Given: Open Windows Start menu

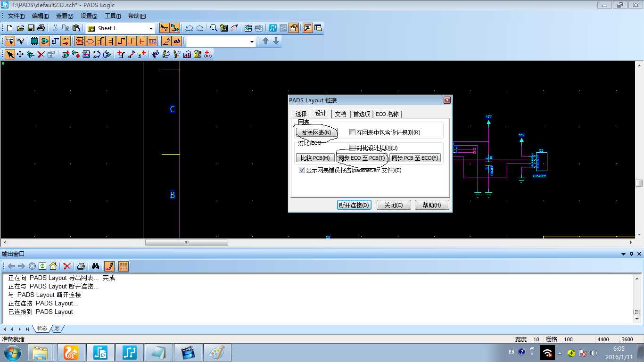Looking at the screenshot, I should pyautogui.click(x=12, y=352).
